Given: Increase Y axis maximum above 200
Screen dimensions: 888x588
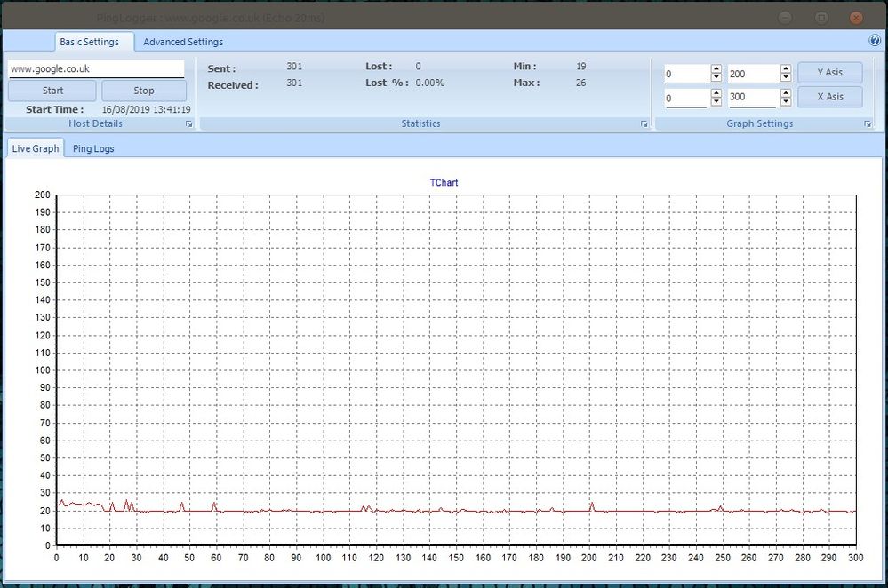Looking at the screenshot, I should coord(786,69).
